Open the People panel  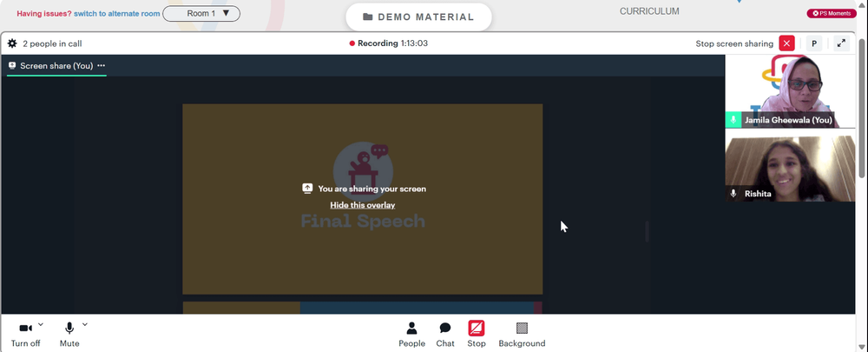(411, 335)
